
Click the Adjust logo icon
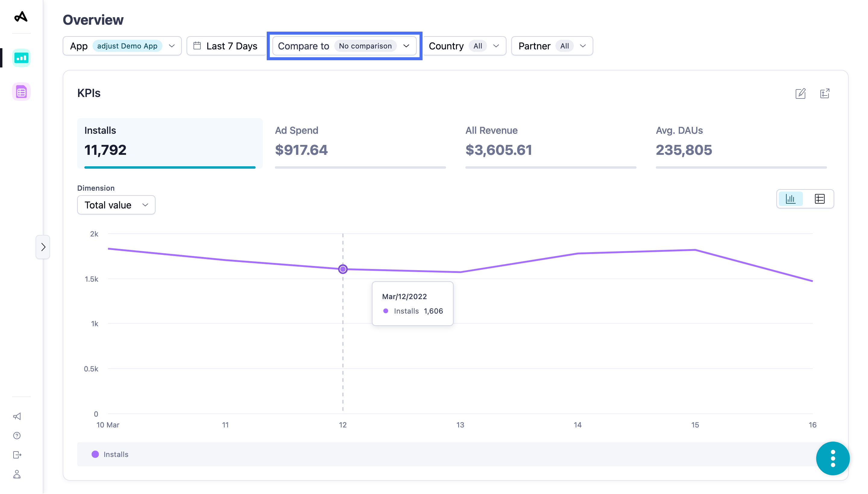click(21, 16)
